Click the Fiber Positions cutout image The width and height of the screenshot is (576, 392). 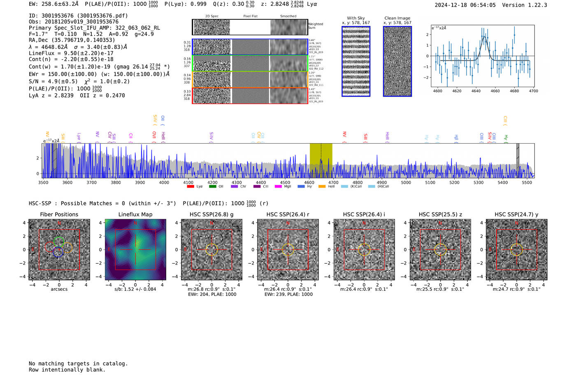[x=59, y=250]
